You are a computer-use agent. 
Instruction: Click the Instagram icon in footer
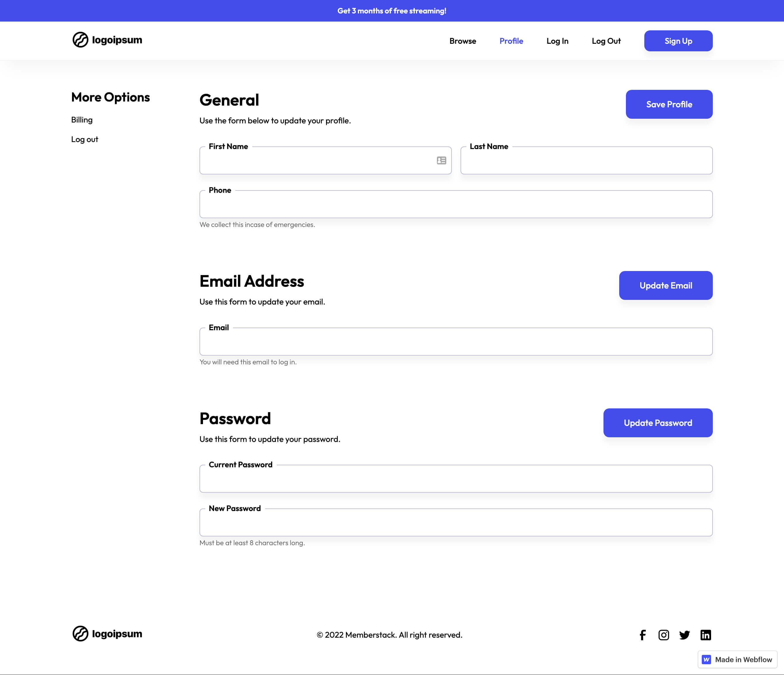[x=663, y=634]
